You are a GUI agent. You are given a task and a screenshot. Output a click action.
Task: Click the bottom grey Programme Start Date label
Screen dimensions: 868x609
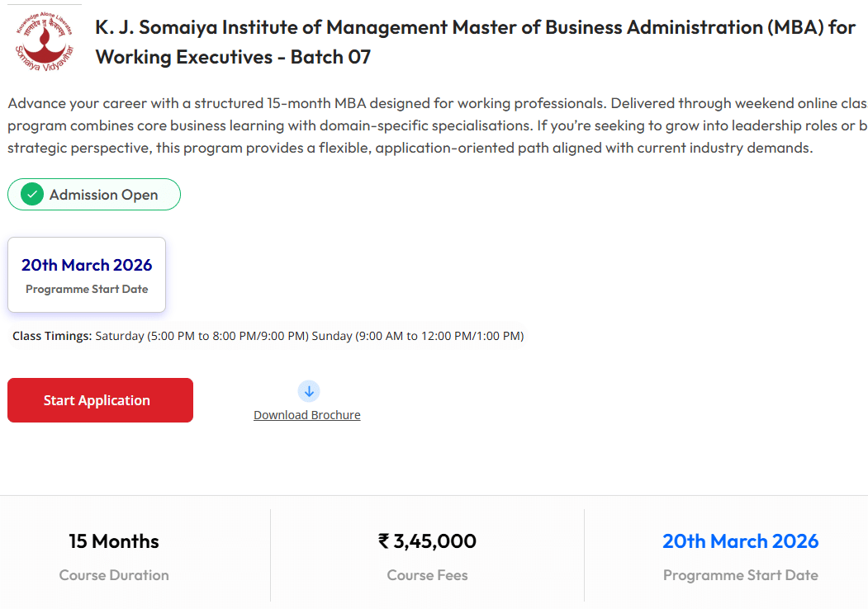(x=740, y=575)
